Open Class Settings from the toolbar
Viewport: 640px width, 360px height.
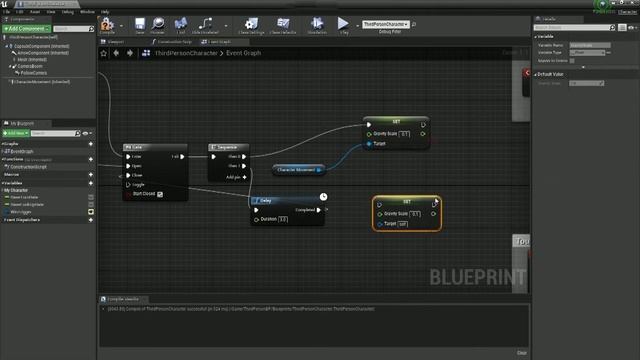[251, 24]
